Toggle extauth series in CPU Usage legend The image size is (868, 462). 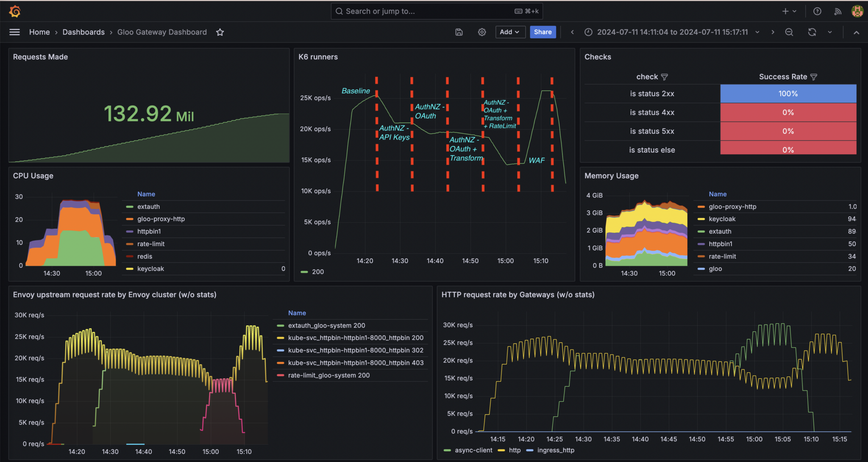pos(148,207)
